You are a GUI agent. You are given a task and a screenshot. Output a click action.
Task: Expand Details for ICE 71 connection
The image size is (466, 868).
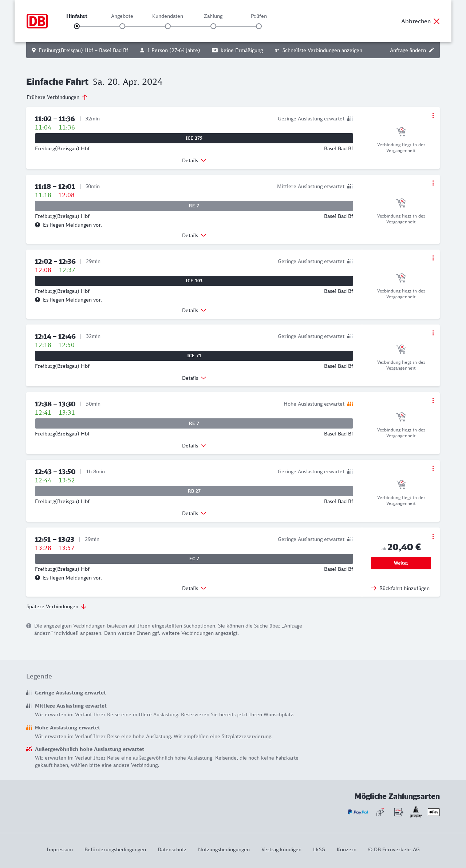(x=194, y=378)
